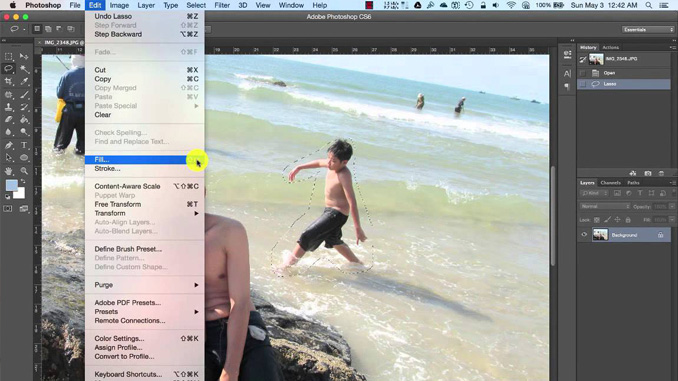Choose Undo Lasso menu item
The image size is (678, 381).
click(x=144, y=16)
